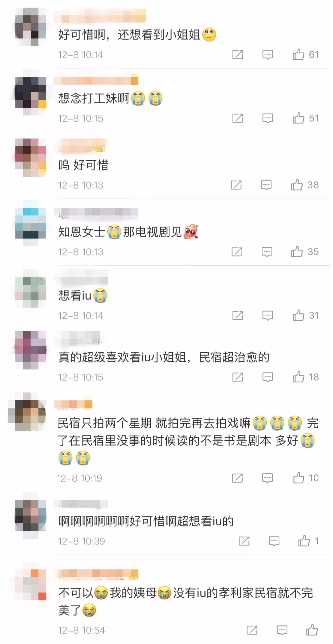Image resolution: width=333 pixels, height=644 pixels.
Task: Open username above 想念打工妹啊 comment
Action: (96, 80)
